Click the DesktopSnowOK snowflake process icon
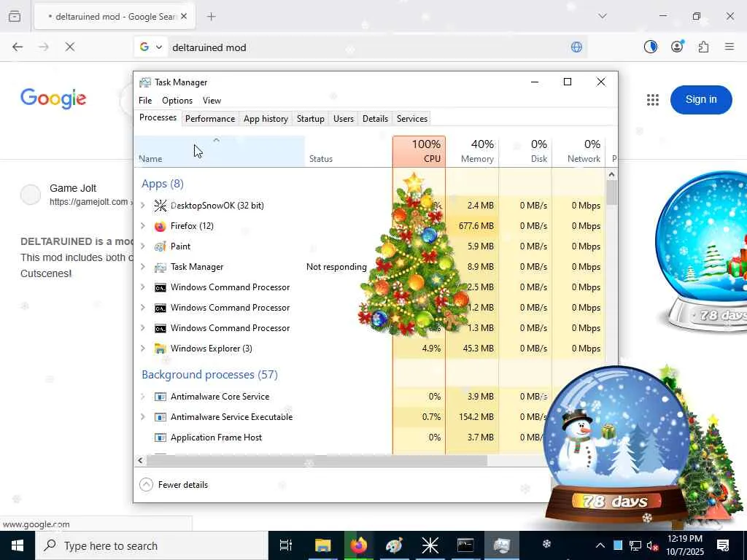Image resolution: width=747 pixels, height=560 pixels. coord(160,206)
